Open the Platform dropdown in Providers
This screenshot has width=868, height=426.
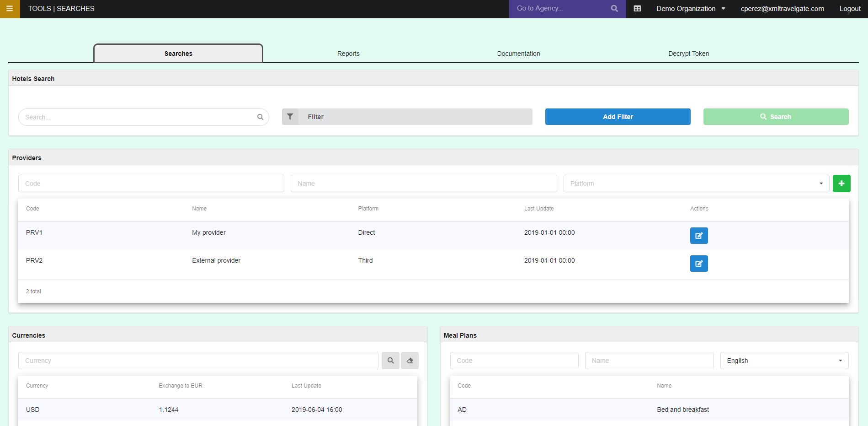[696, 183]
